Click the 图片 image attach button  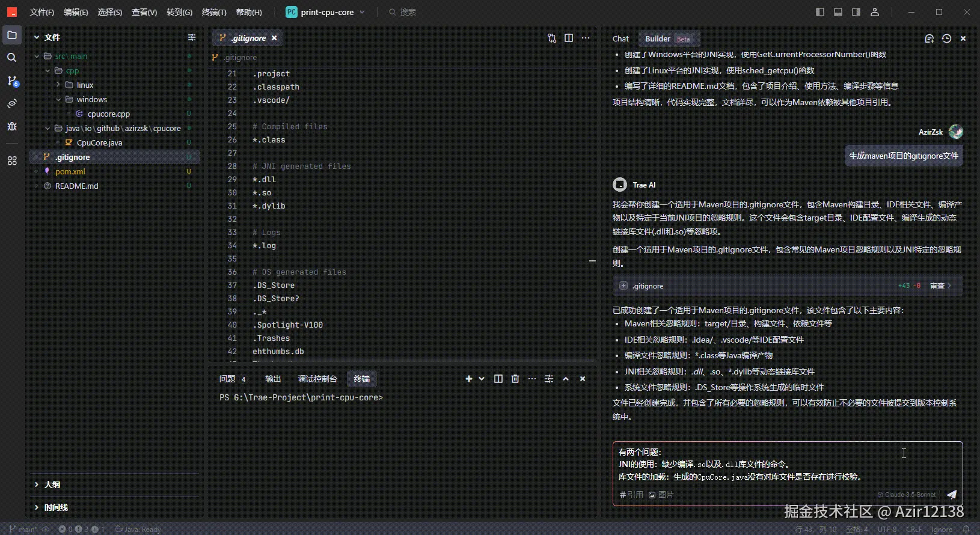661,495
